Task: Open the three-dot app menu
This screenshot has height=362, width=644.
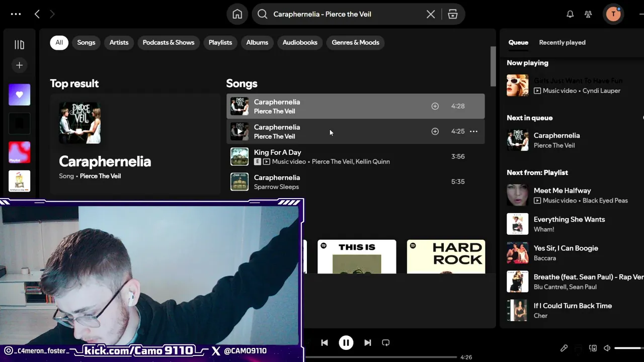Action: pos(16,14)
